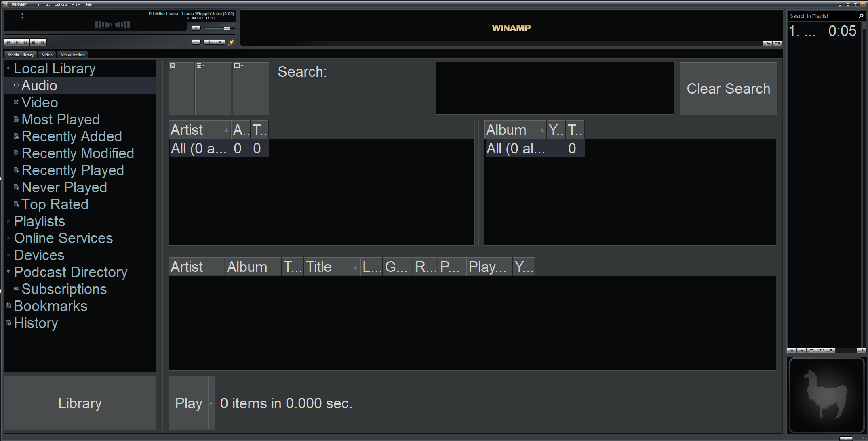Open the History item

(x=36, y=323)
